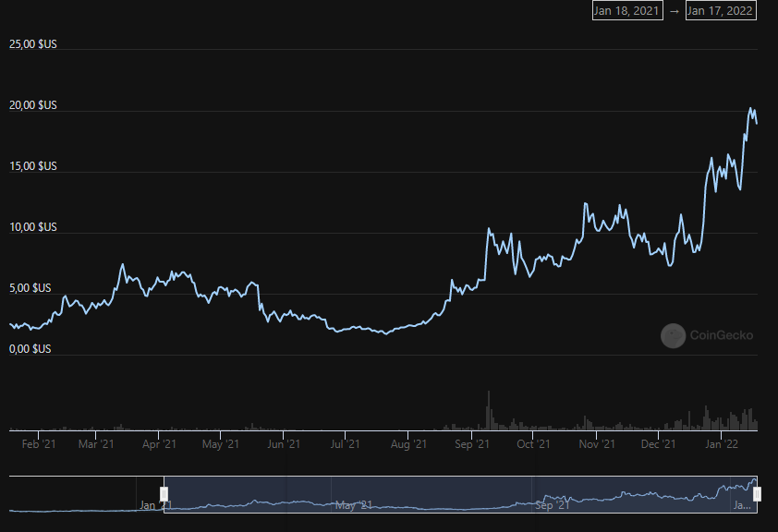Viewport: 778px width, 532px height.
Task: Click the CoinGecko watermark text
Action: click(x=722, y=335)
